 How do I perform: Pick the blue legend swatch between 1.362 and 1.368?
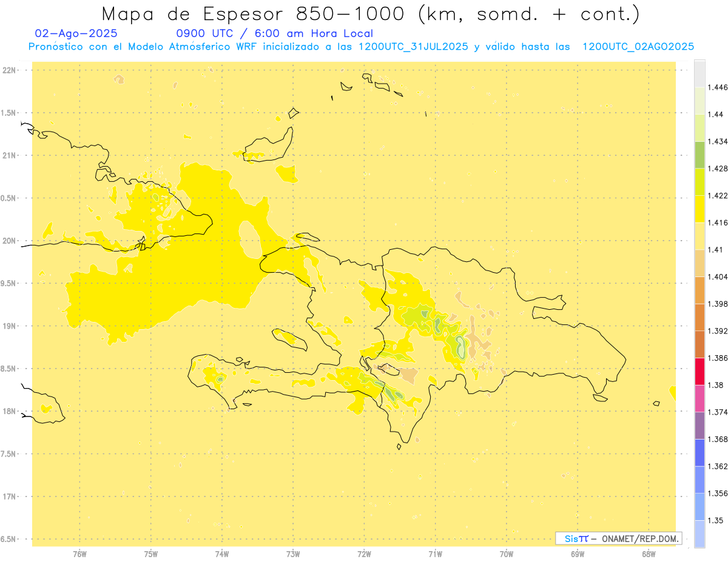tap(699, 452)
